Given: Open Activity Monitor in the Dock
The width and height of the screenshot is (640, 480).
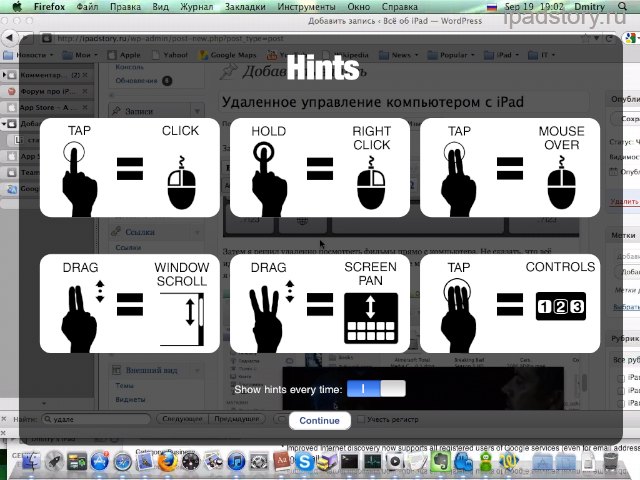Looking at the screenshot, I should click(372, 462).
